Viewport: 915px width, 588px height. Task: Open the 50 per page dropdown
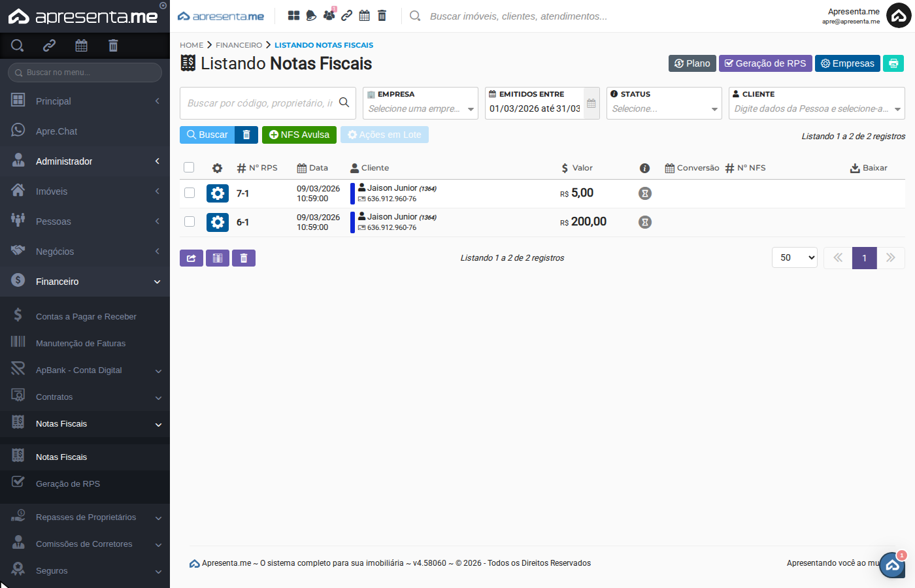pyautogui.click(x=795, y=257)
